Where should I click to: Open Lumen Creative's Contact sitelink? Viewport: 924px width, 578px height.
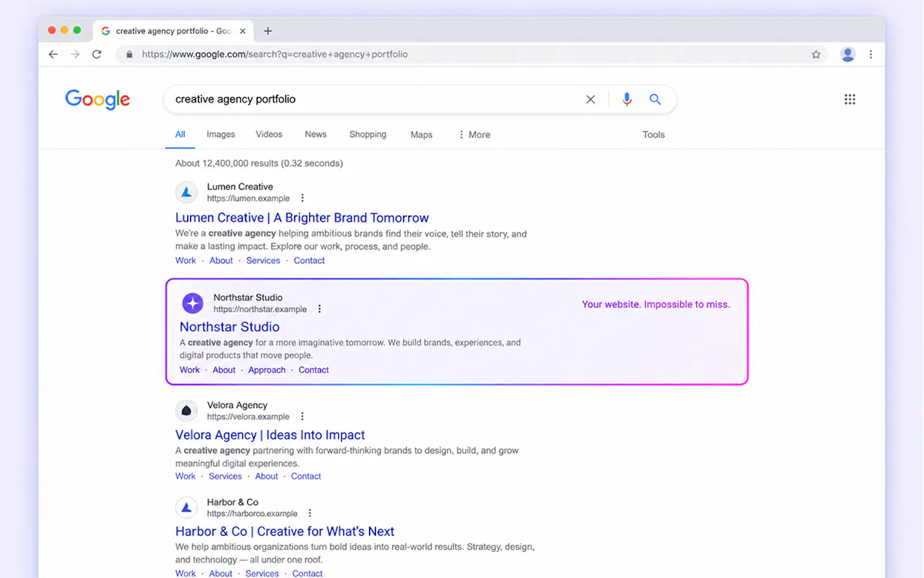pos(310,261)
